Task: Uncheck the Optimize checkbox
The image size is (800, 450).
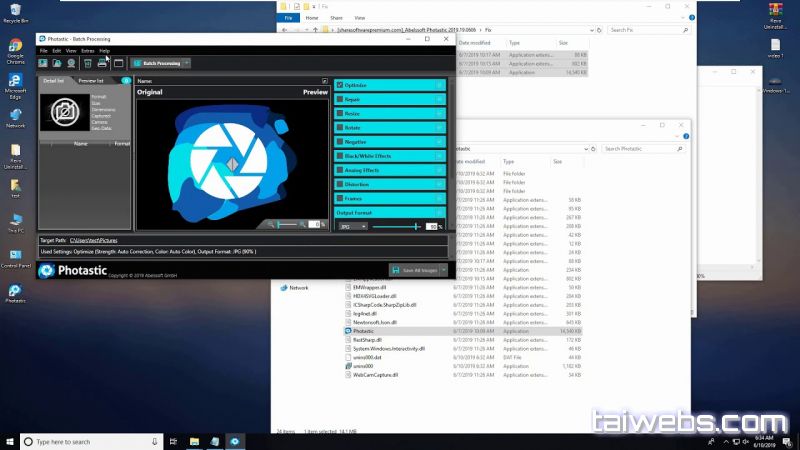Action: tap(340, 85)
